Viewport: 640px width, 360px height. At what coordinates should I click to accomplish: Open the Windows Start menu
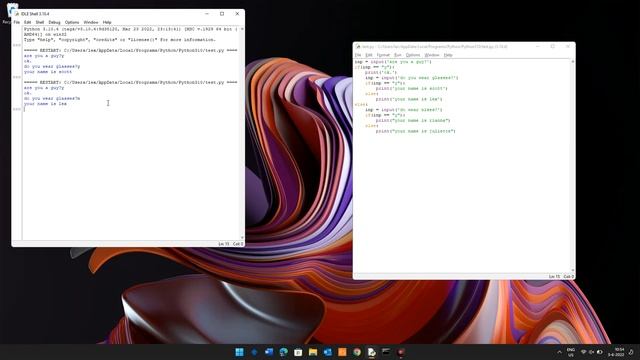(240, 352)
